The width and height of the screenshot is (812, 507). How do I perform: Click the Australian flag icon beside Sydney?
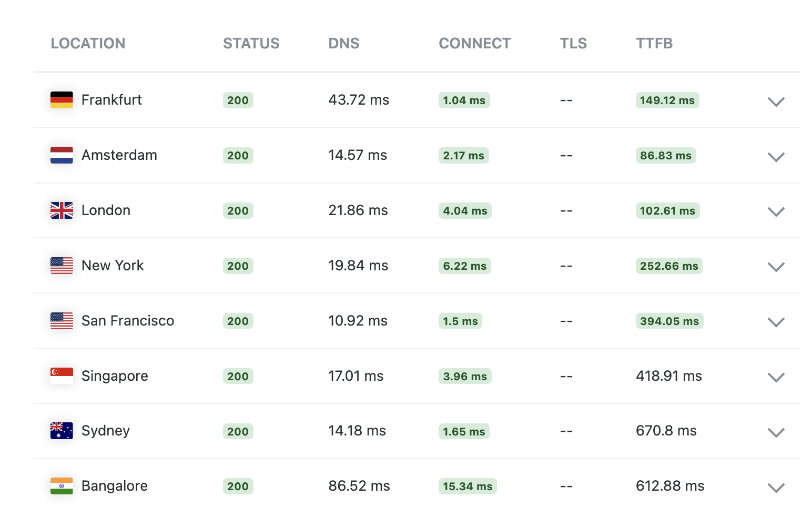pyautogui.click(x=62, y=431)
